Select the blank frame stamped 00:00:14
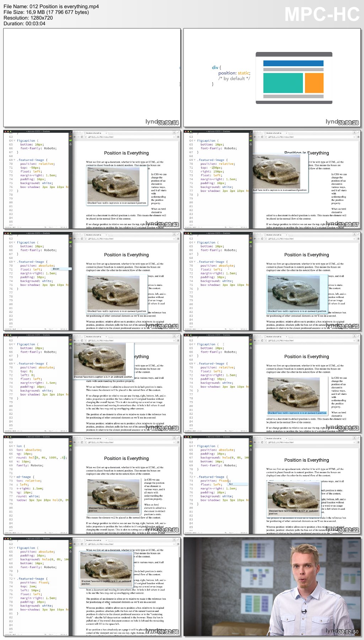364x640 pixels. click(x=92, y=78)
